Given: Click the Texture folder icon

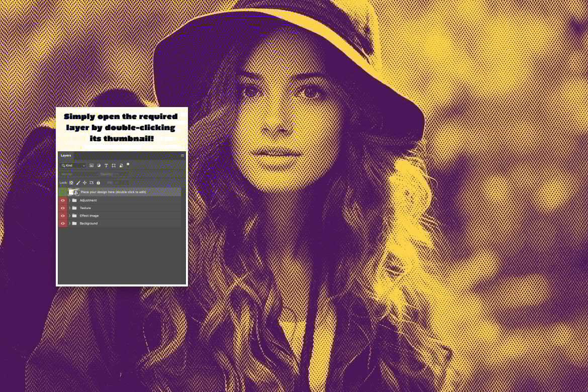Looking at the screenshot, I should click(x=74, y=208).
